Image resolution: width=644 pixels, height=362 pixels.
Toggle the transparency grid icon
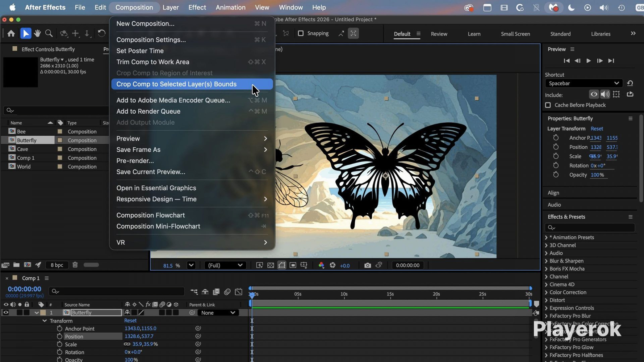point(271,265)
